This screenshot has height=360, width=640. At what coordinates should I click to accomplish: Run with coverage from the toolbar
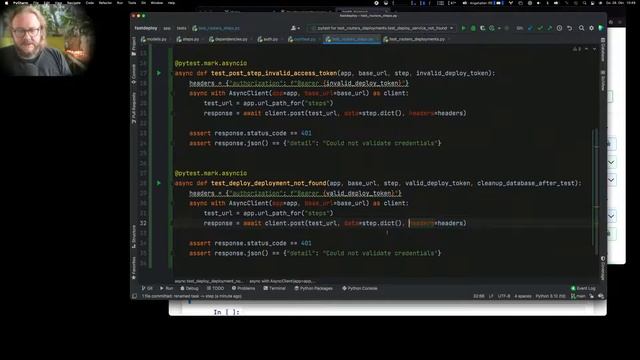482,28
